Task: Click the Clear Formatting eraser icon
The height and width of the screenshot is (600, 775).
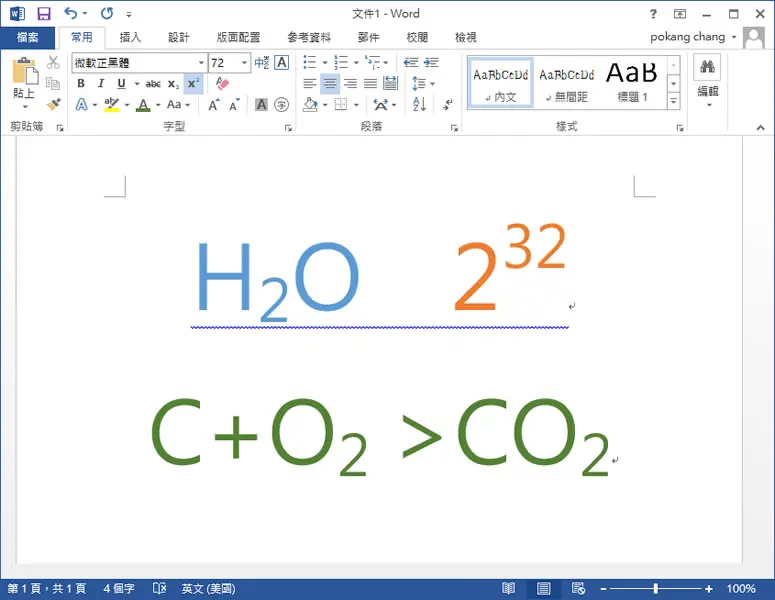Action: pos(222,84)
